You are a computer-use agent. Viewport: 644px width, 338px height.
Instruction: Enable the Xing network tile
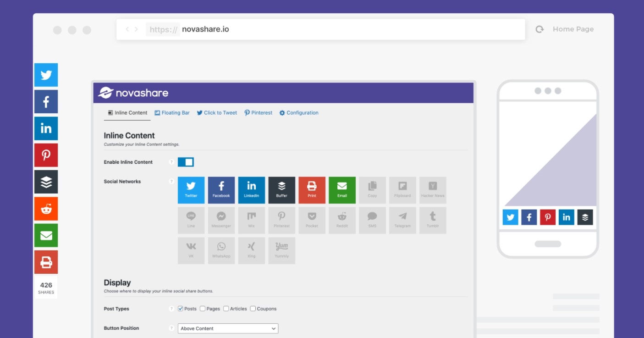[252, 250]
